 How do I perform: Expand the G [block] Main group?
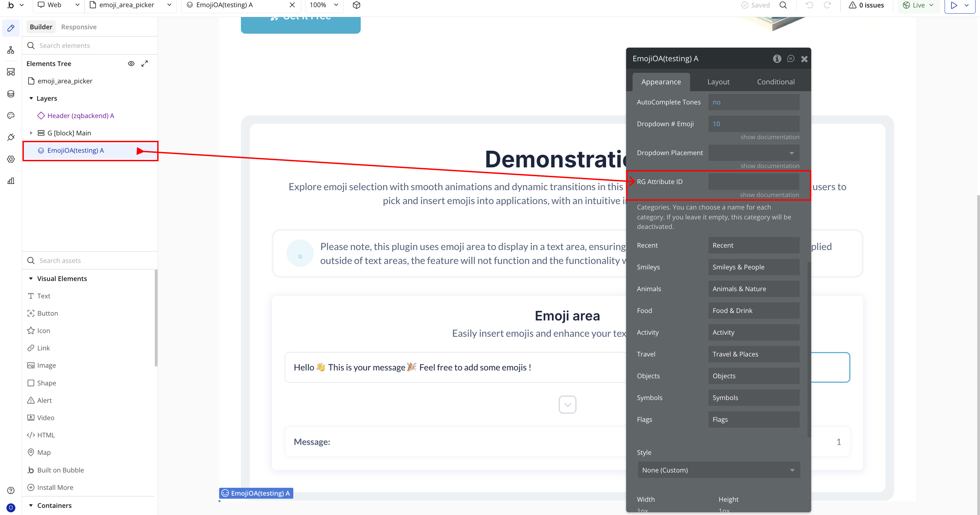[31, 133]
